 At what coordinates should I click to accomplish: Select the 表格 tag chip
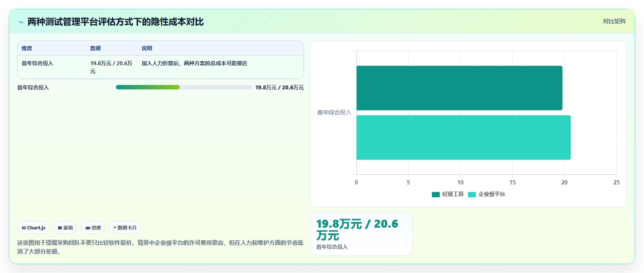pyautogui.click(x=65, y=228)
